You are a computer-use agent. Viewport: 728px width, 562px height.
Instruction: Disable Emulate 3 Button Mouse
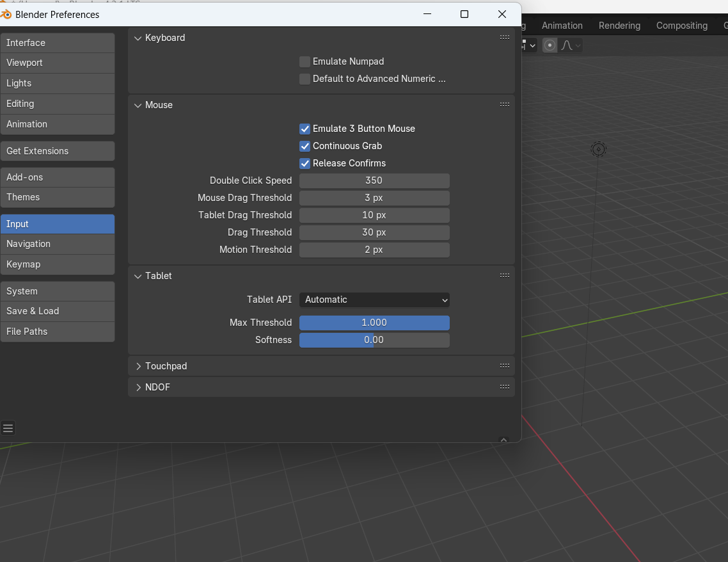(305, 129)
